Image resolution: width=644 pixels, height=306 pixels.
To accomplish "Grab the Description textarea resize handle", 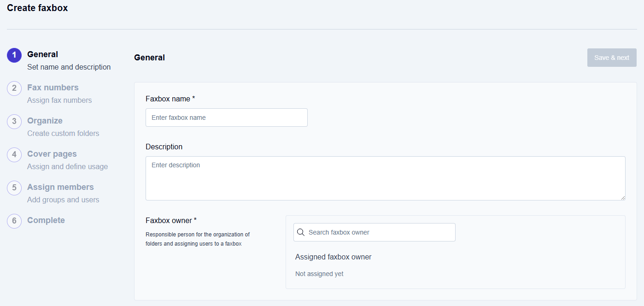I will [623, 198].
